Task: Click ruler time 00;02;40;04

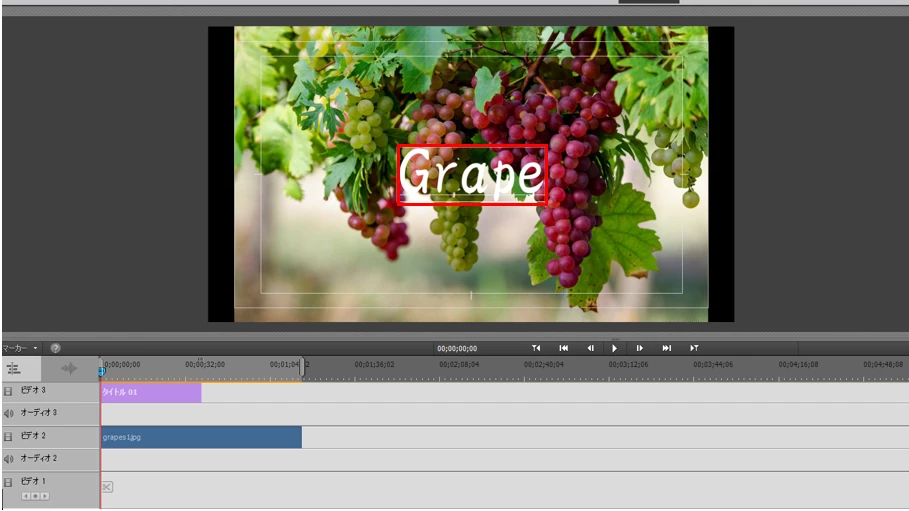Action: click(x=544, y=364)
